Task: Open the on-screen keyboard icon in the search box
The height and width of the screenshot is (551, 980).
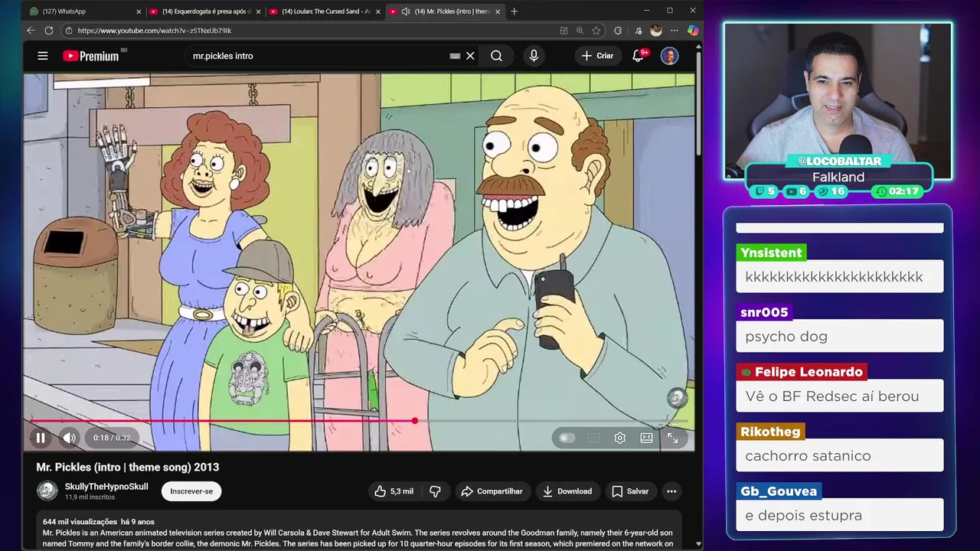Action: 455,56
